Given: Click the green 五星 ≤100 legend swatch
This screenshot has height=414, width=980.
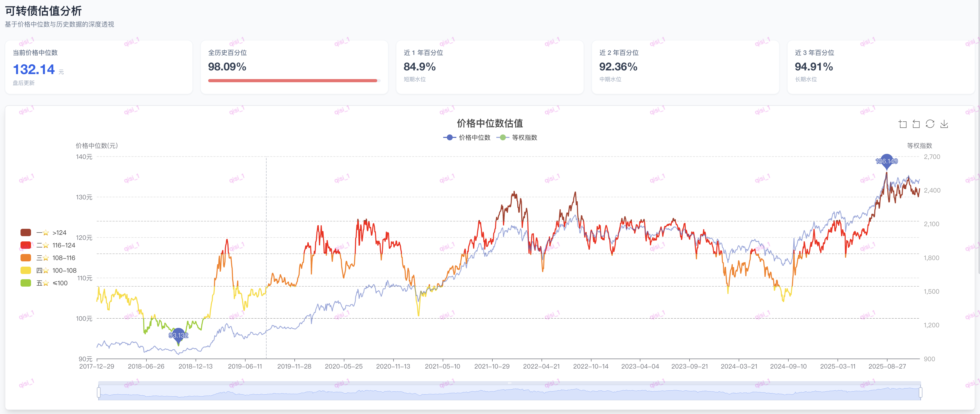Looking at the screenshot, I should [x=26, y=283].
